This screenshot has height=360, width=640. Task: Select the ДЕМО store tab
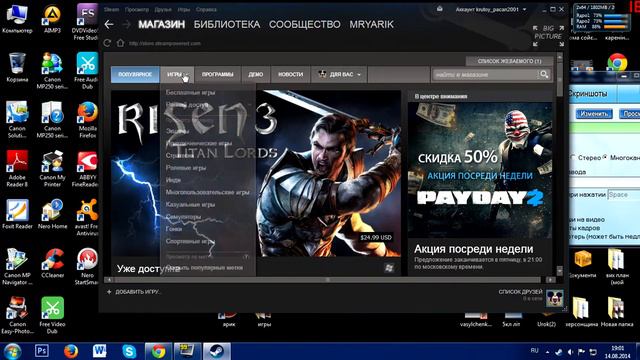pyautogui.click(x=256, y=75)
